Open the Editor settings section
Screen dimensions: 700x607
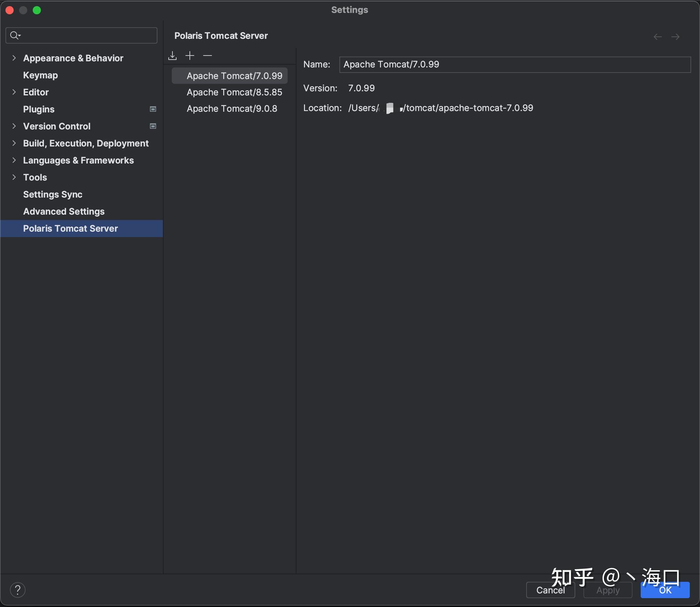[35, 92]
